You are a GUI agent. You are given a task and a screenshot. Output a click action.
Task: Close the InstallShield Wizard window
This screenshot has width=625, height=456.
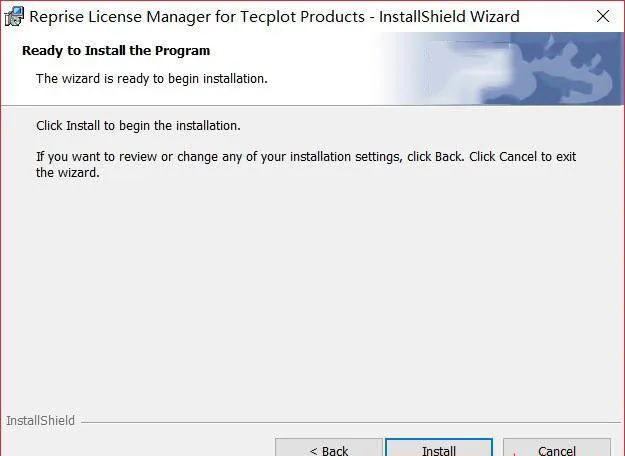pyautogui.click(x=603, y=16)
